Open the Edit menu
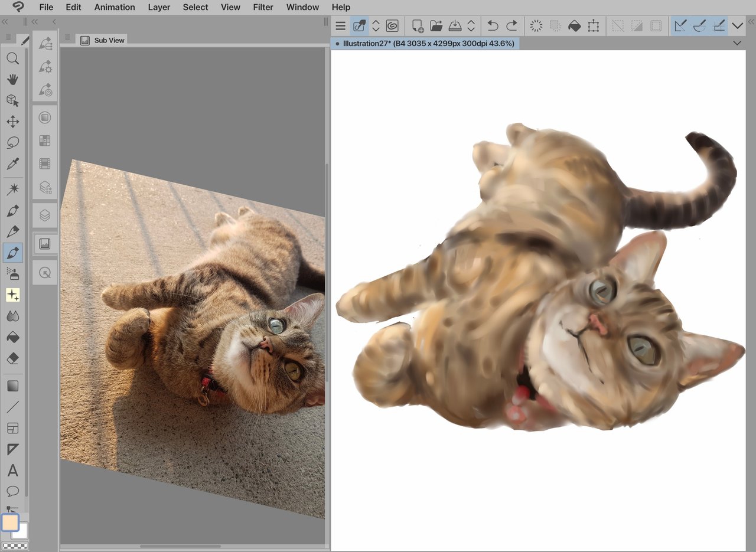This screenshot has width=756, height=552. (x=73, y=7)
